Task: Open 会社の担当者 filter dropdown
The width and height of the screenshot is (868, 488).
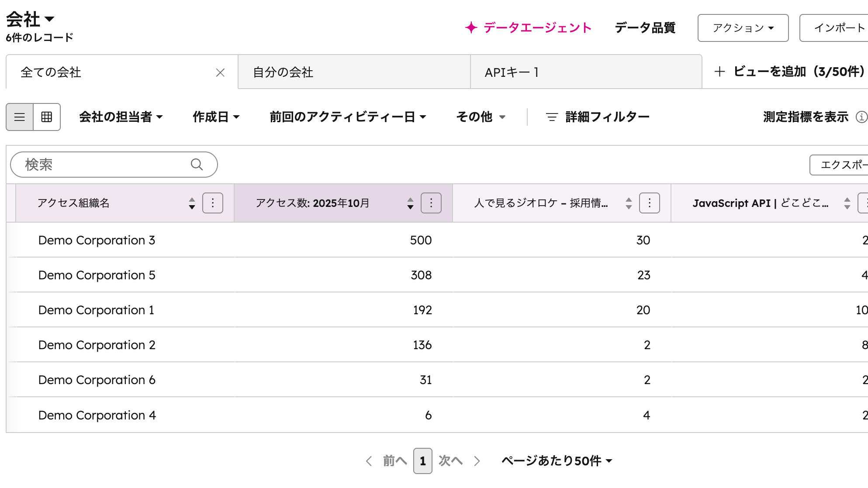Action: [x=121, y=117]
